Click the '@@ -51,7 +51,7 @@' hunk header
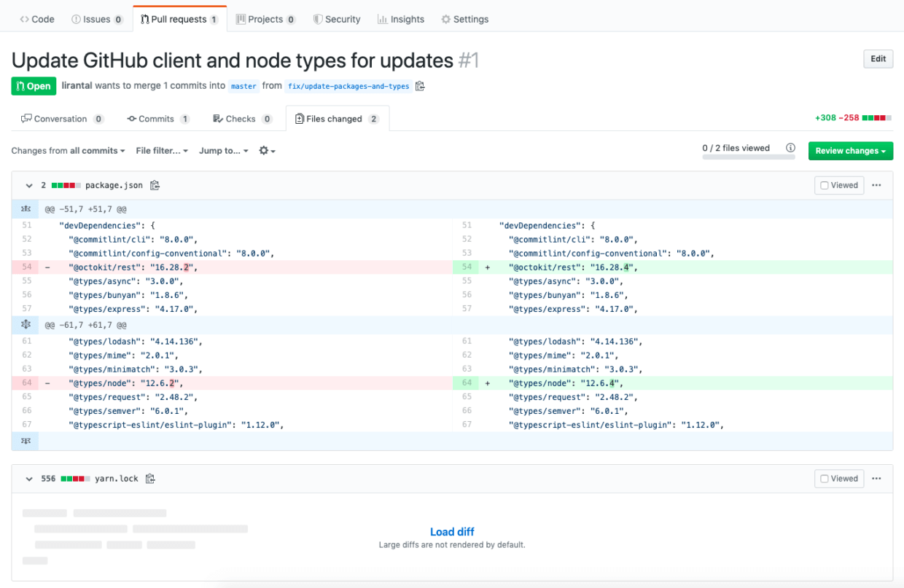This screenshot has width=904, height=588. pyautogui.click(x=86, y=209)
